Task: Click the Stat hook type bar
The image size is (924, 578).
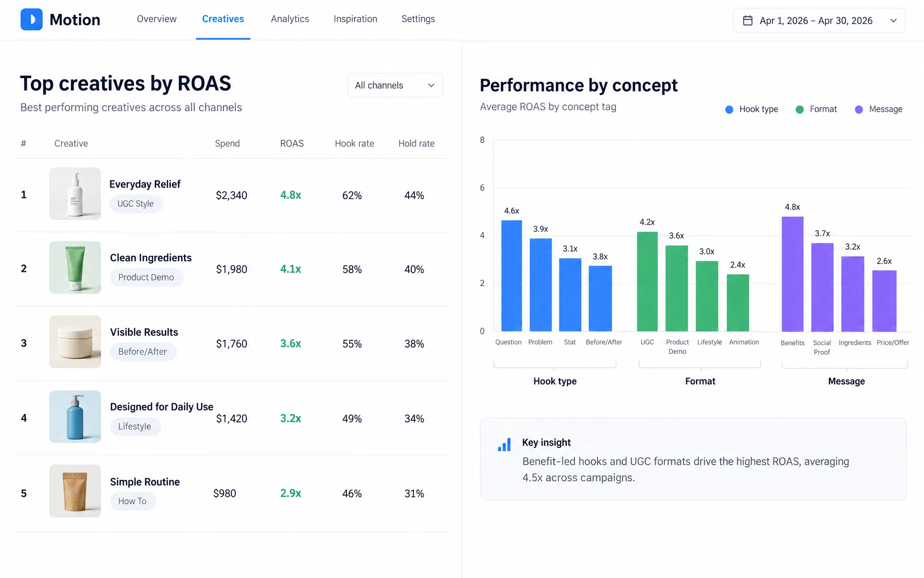Action: (570, 294)
